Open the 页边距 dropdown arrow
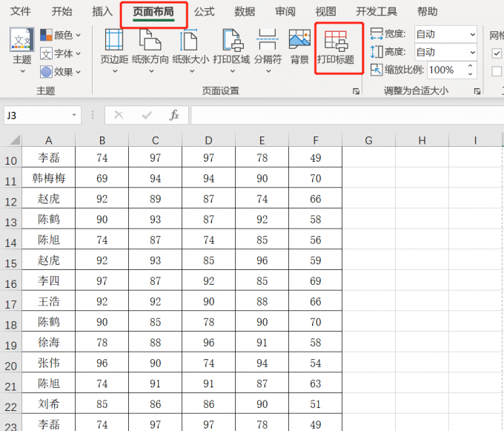The width and height of the screenshot is (504, 431). (115, 71)
